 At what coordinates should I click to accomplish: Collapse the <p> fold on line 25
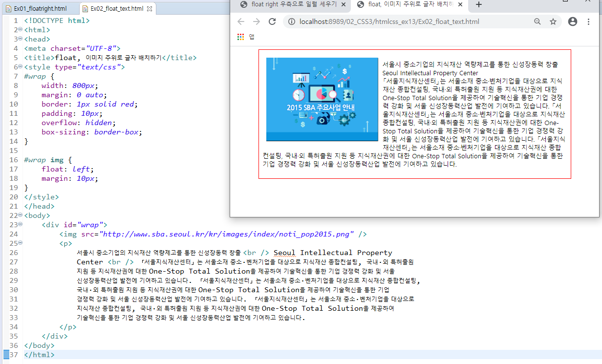pyautogui.click(x=20, y=243)
